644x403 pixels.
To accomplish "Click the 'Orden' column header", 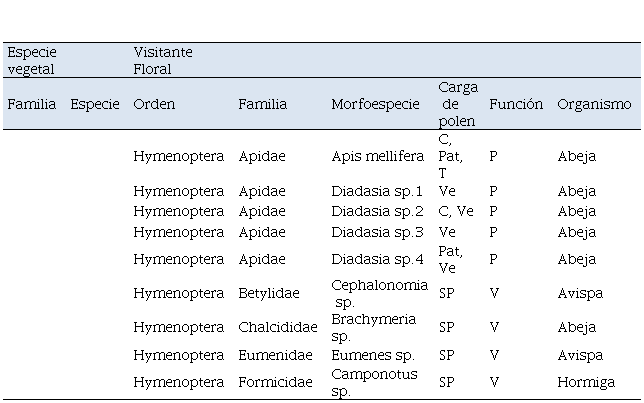I will pos(154,104).
